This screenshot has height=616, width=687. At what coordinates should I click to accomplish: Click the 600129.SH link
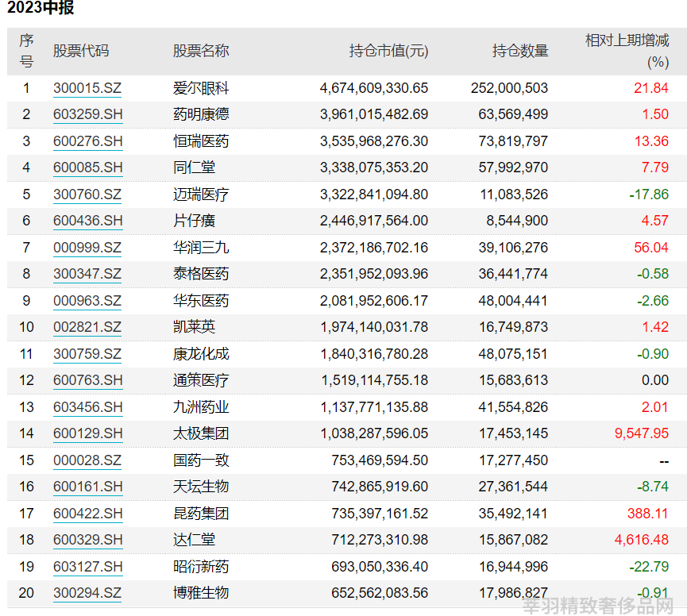[x=87, y=433]
